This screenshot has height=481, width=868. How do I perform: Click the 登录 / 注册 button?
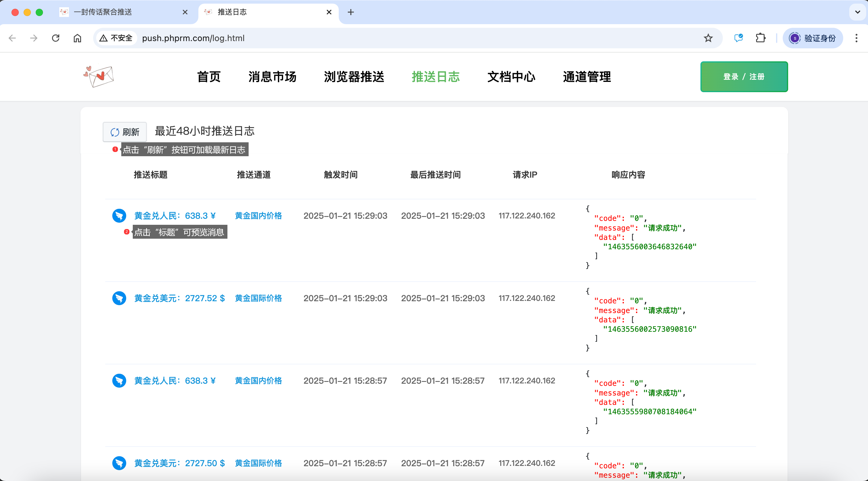(x=744, y=77)
